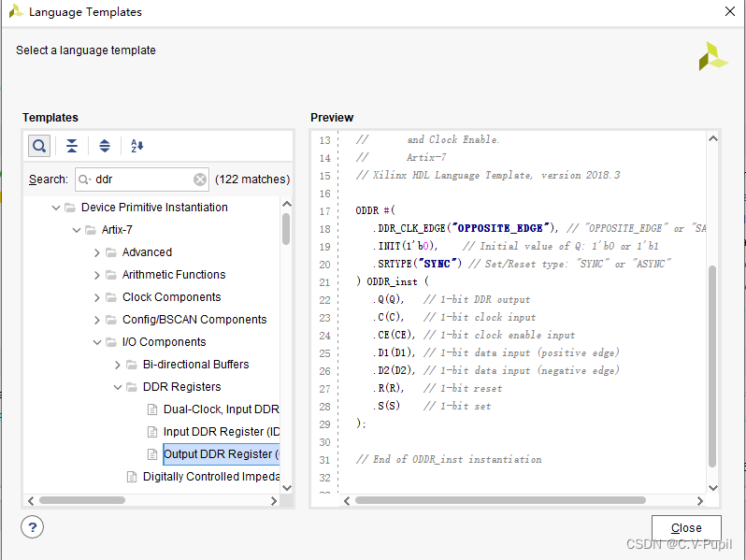Click the "SYNC" string on line 20
Screen dimensions: 746x560
tap(438, 264)
